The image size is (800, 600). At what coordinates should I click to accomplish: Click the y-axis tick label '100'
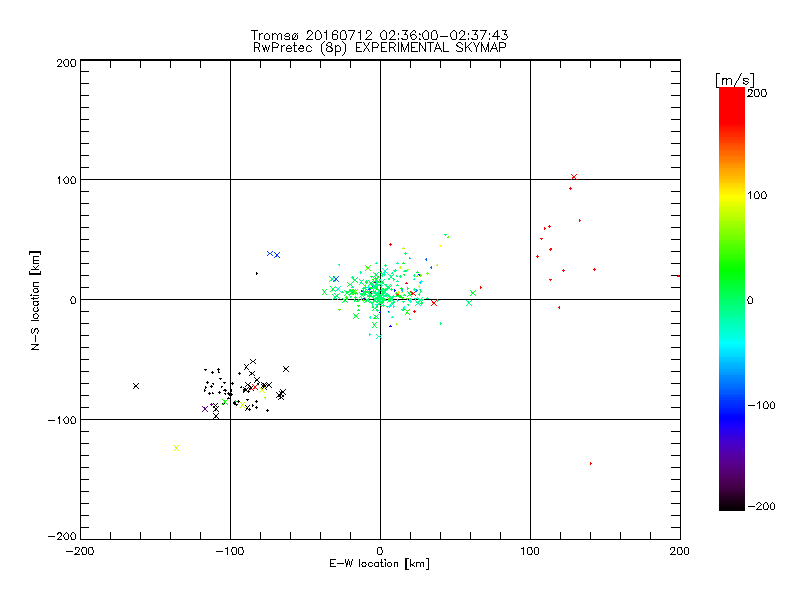pyautogui.click(x=66, y=180)
